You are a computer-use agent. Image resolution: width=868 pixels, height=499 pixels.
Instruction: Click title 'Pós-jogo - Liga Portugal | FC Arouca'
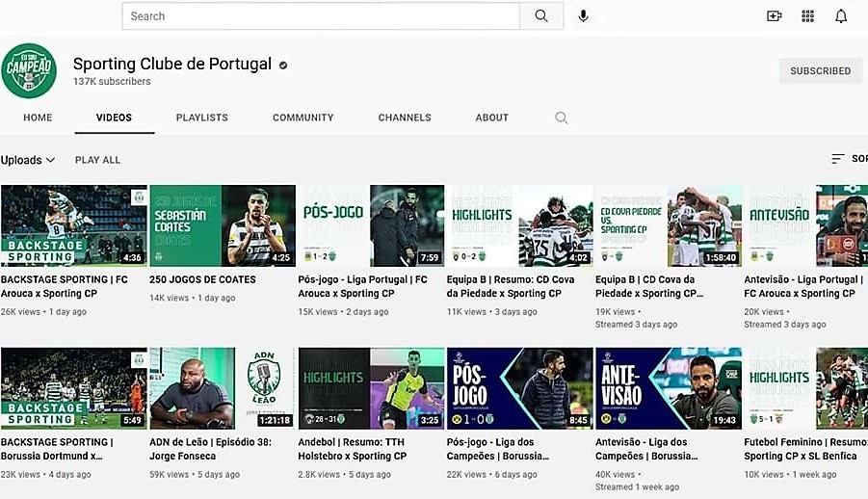pos(362,286)
